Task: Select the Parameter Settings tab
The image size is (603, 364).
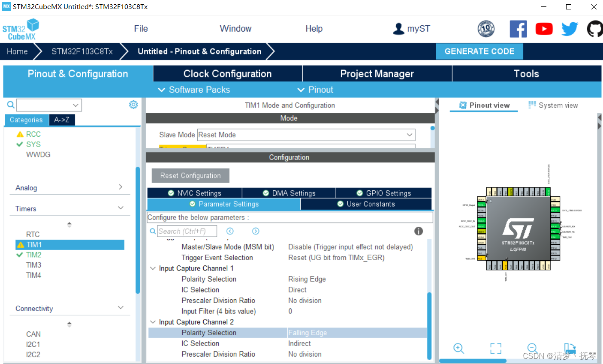Action: pyautogui.click(x=224, y=204)
